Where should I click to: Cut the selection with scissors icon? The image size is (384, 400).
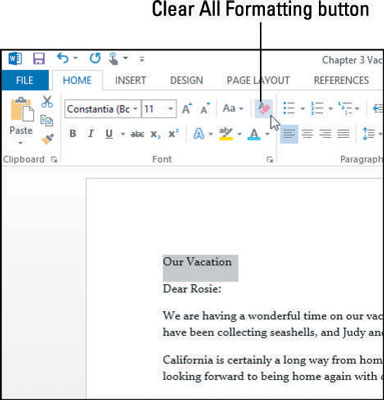tap(47, 102)
